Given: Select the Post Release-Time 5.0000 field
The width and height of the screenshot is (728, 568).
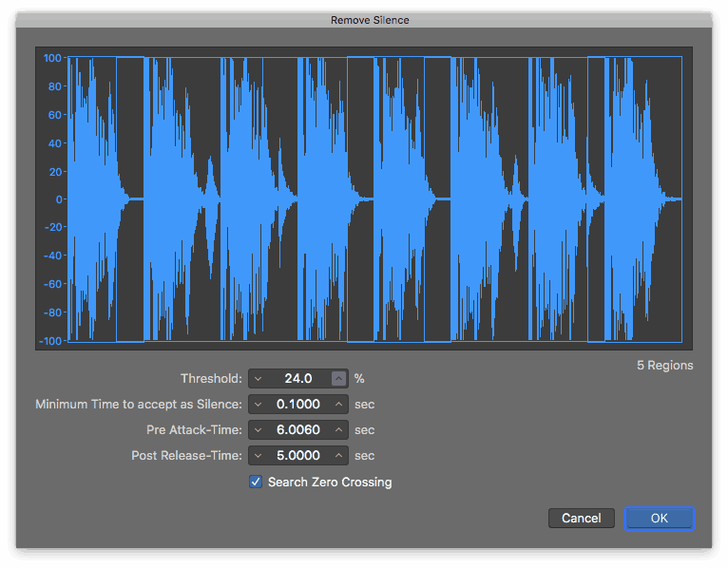Looking at the screenshot, I should [x=297, y=456].
